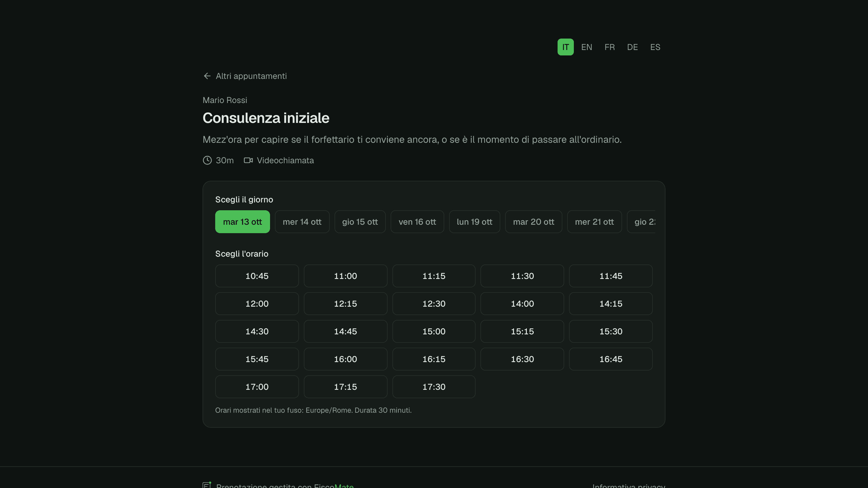
Task: Click the video camera icon beside Videochiamata
Action: point(248,160)
